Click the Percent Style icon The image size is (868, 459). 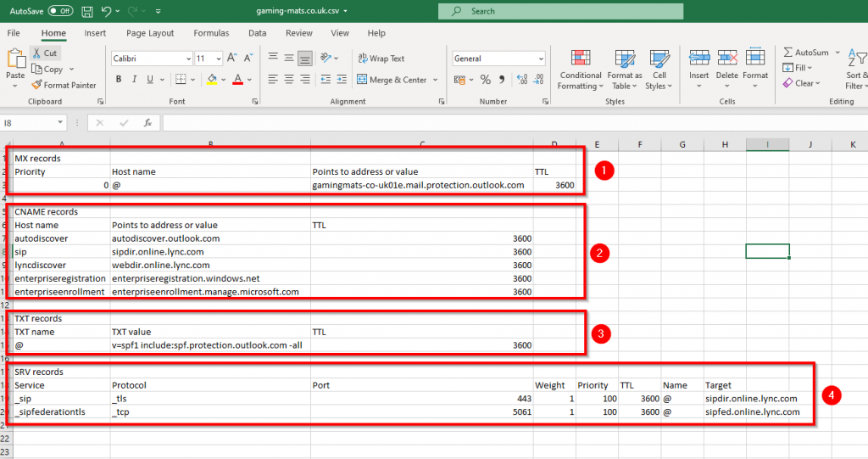pos(486,80)
